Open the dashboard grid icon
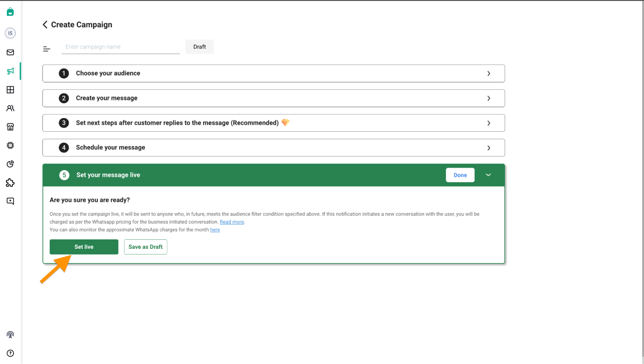 [10, 90]
